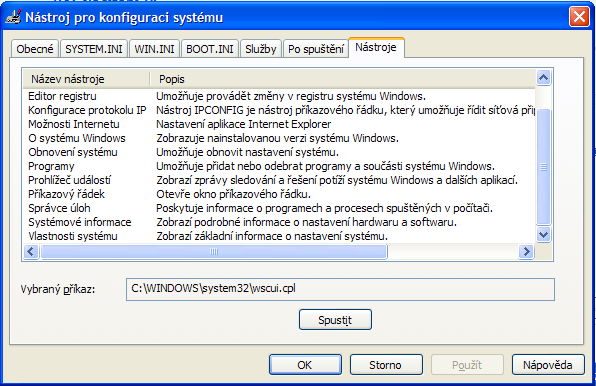Close the Nástroj pro konfiguraci systému window
The height and width of the screenshot is (386, 596).
(579, 17)
